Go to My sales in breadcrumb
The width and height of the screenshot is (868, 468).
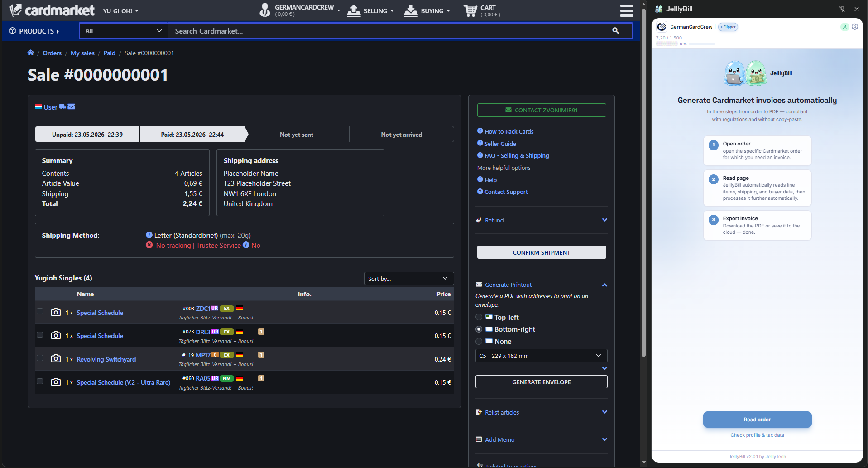82,53
